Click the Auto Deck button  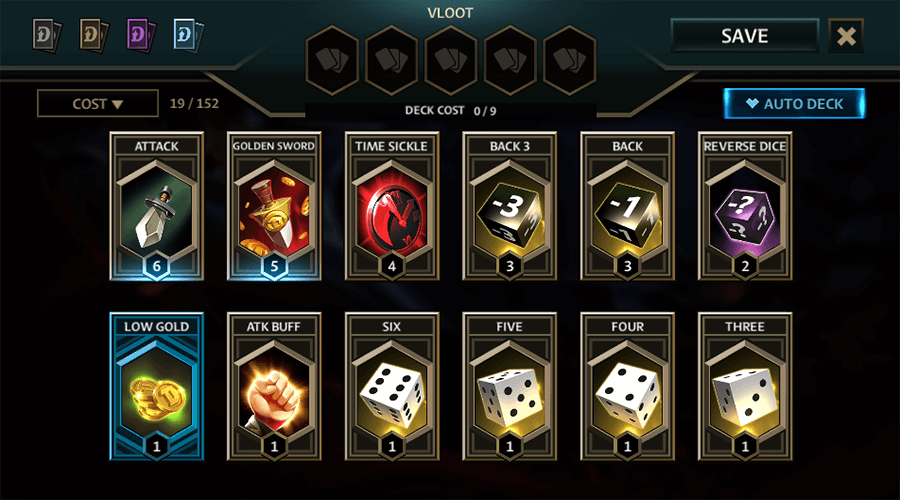coord(794,104)
